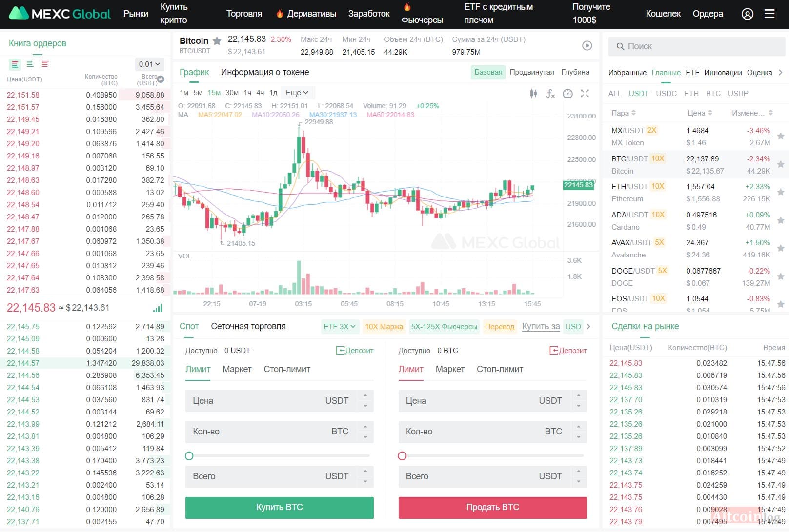Open the indicators fx icon
Viewport: 789px width, 532px height.
click(x=550, y=93)
